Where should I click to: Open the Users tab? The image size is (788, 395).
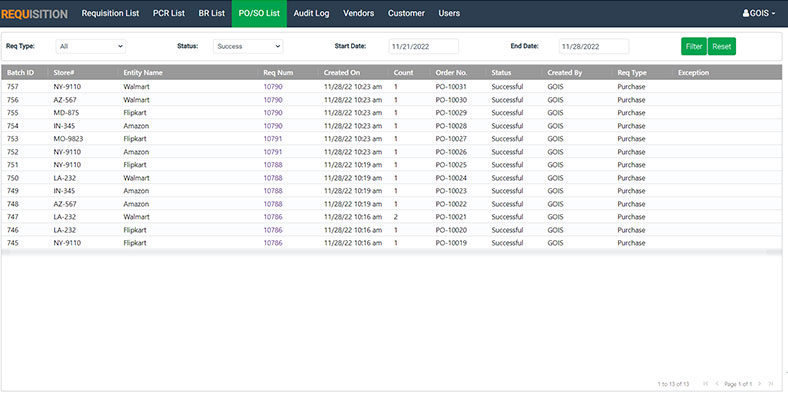coord(449,14)
